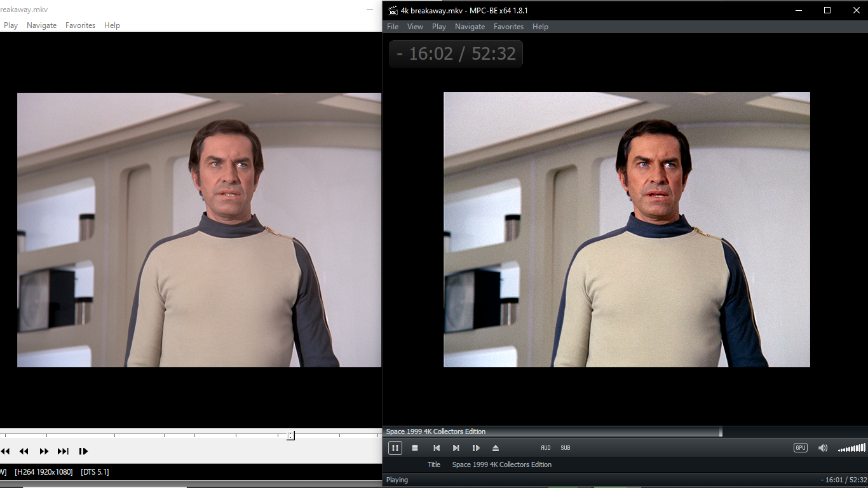The image size is (868, 488).
Task: Click the MPC-BE app icon in title bar
Action: click(393, 10)
